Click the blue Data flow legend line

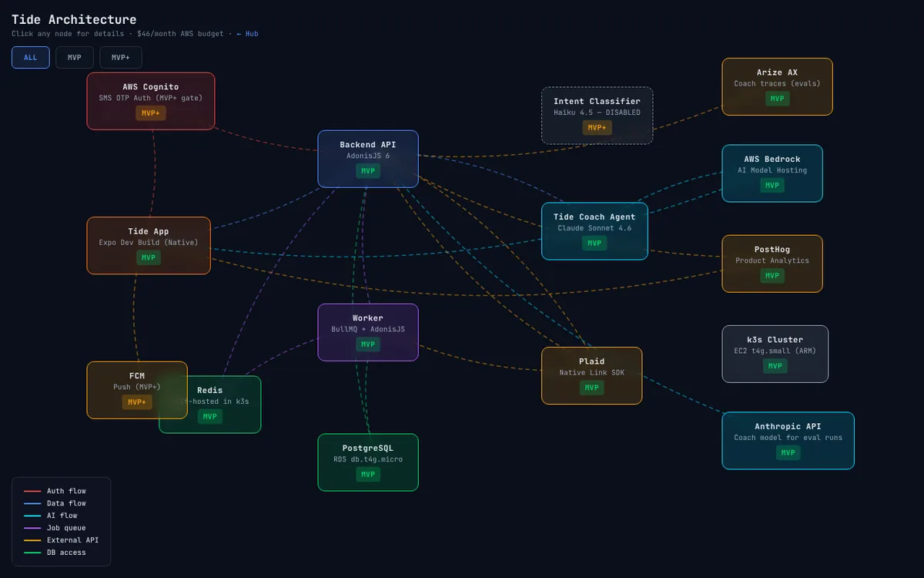32,503
